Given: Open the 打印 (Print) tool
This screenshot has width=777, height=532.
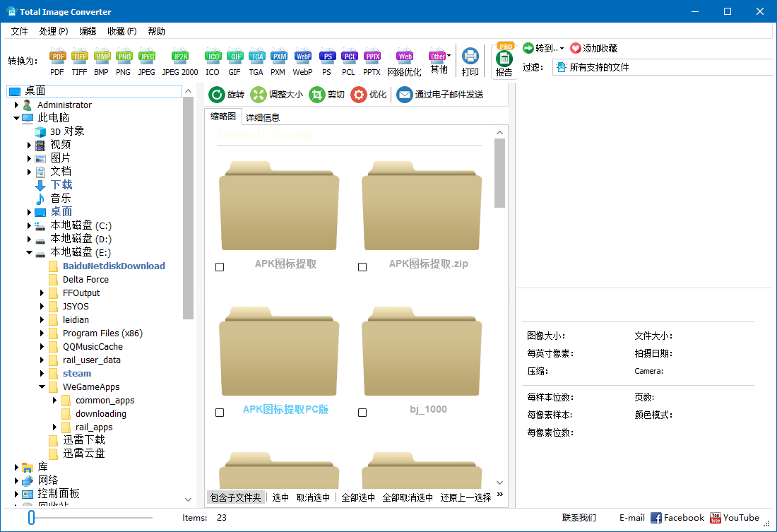Looking at the screenshot, I should point(471,60).
